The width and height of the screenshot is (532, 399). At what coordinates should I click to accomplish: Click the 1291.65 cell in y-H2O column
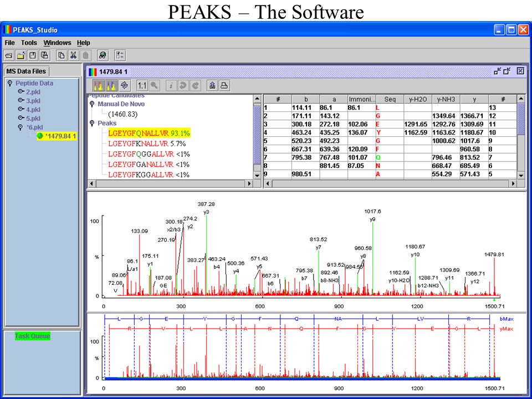pyautogui.click(x=418, y=124)
